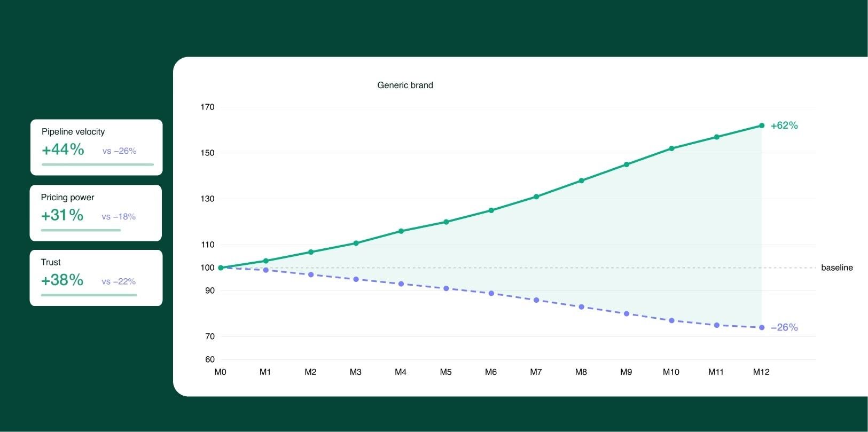Click "vs –26%" in the Pipeline velocity card

click(120, 151)
